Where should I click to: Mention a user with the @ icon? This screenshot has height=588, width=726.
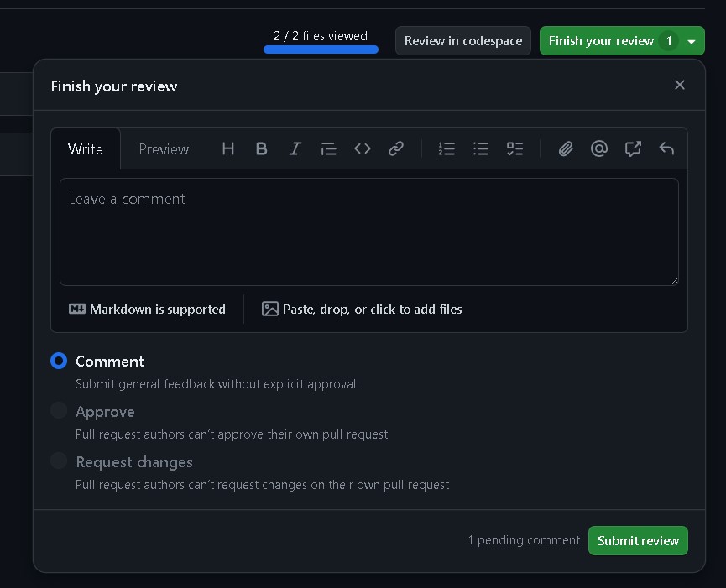tap(599, 148)
